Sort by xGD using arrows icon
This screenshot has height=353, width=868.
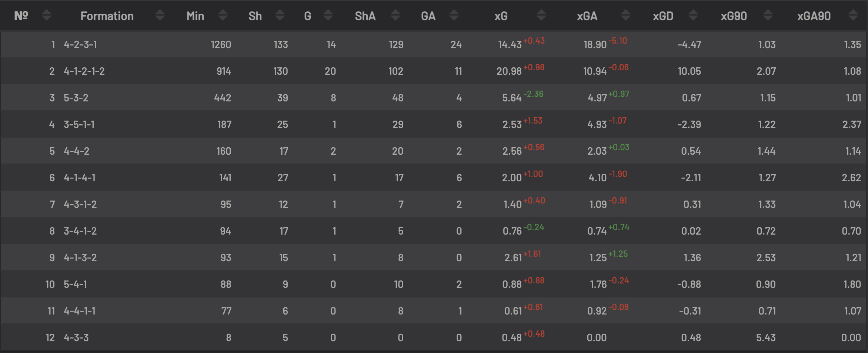(x=693, y=16)
